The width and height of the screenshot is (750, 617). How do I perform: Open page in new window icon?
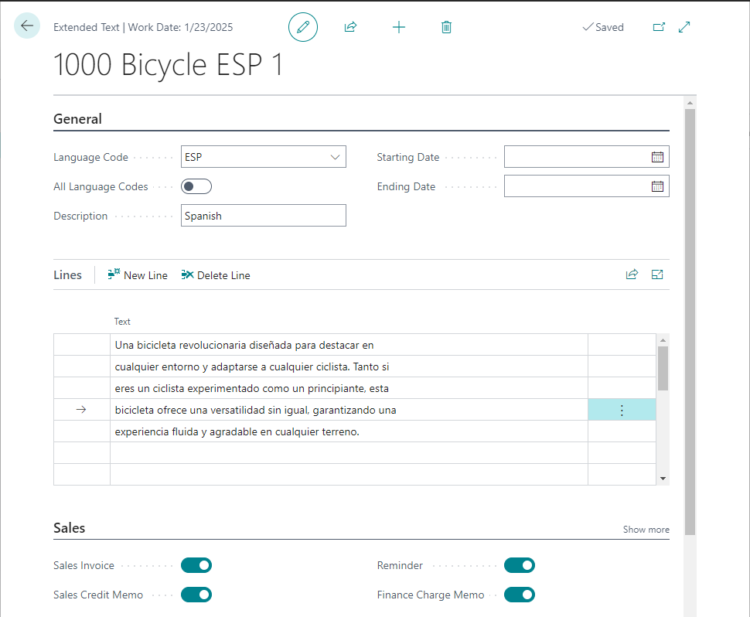tap(659, 27)
